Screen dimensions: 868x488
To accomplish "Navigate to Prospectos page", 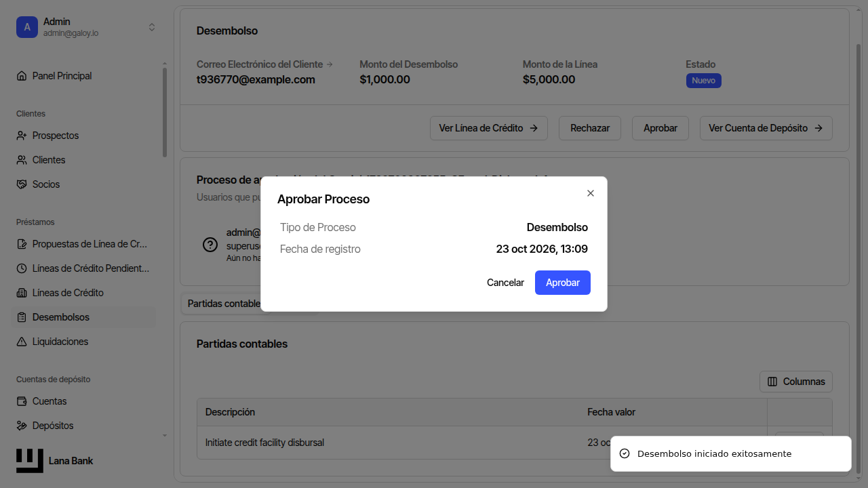I will (83, 136).
